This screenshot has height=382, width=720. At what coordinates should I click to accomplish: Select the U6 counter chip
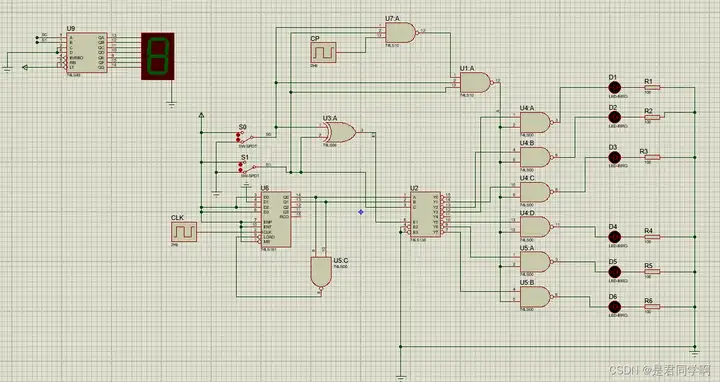pyautogui.click(x=276, y=219)
